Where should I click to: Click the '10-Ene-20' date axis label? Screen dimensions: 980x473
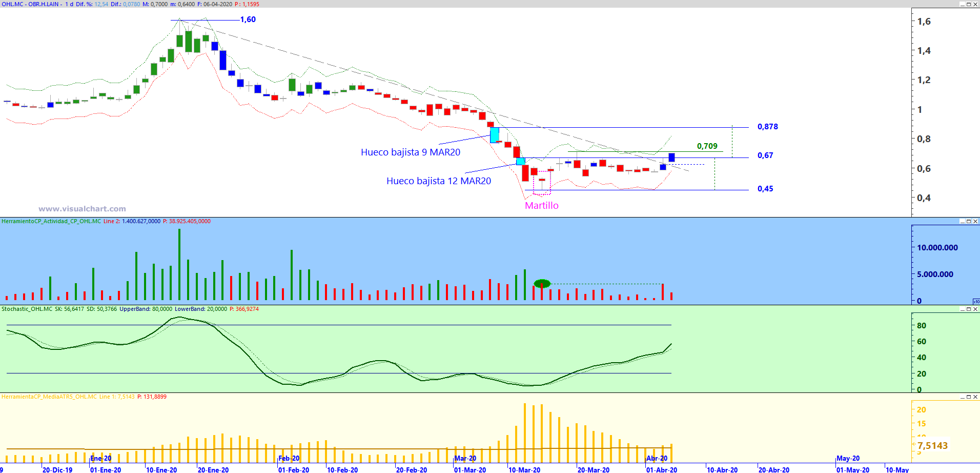(x=161, y=469)
